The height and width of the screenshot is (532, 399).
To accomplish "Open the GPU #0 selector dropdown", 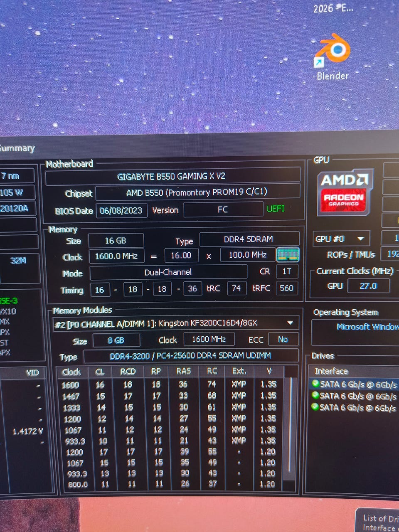I will (361, 239).
